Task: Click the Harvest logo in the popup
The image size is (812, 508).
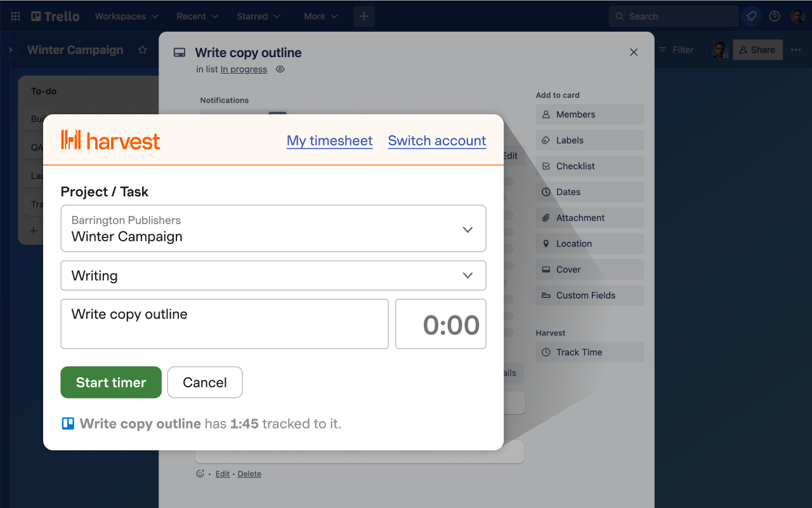Action: pos(110,140)
